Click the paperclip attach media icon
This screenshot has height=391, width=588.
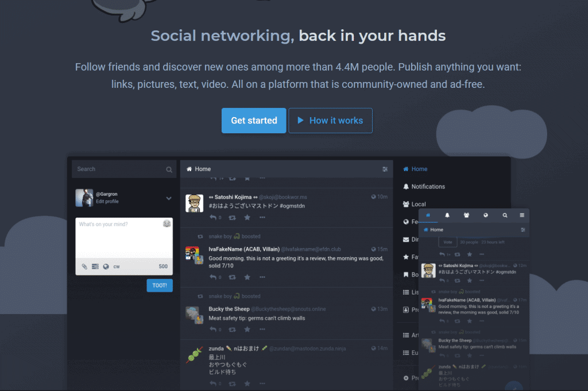[84, 266]
